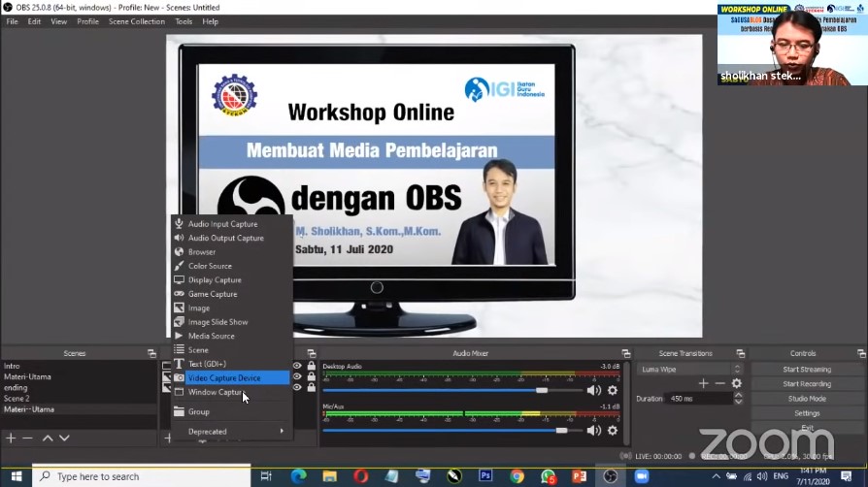
Task: Choose Image Slide Show from the source menu
Action: point(232,322)
